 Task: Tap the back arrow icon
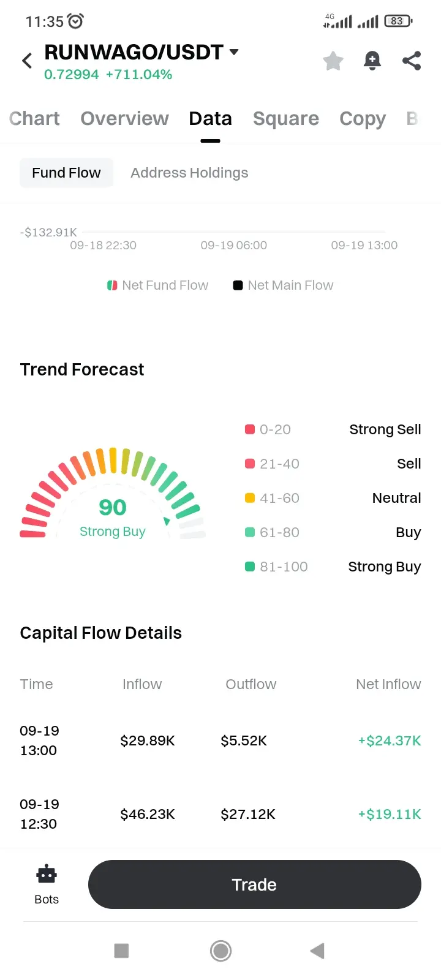pyautogui.click(x=27, y=61)
